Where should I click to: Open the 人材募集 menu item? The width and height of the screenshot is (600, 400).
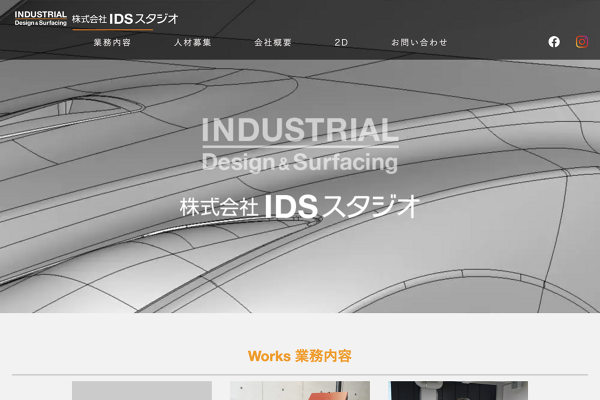click(x=193, y=42)
